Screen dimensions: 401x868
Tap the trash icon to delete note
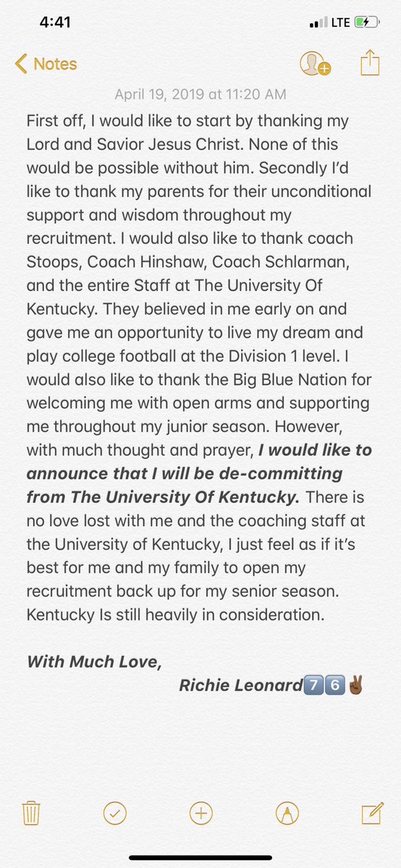(30, 813)
